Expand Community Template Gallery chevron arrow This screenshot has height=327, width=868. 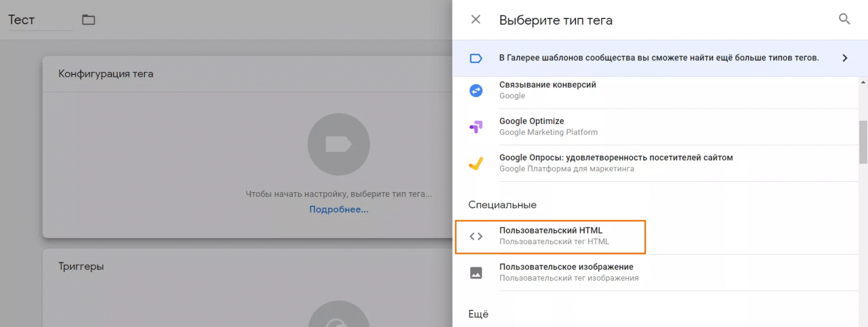pyautogui.click(x=845, y=58)
